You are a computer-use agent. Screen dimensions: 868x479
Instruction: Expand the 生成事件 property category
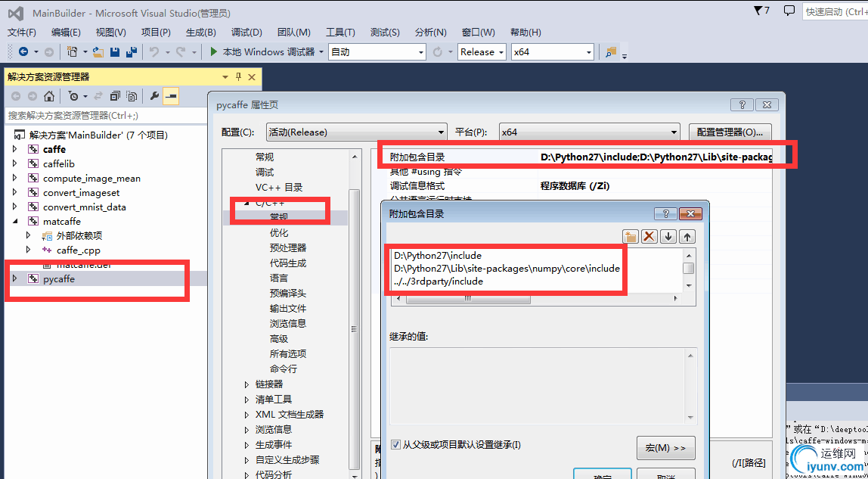(x=247, y=444)
